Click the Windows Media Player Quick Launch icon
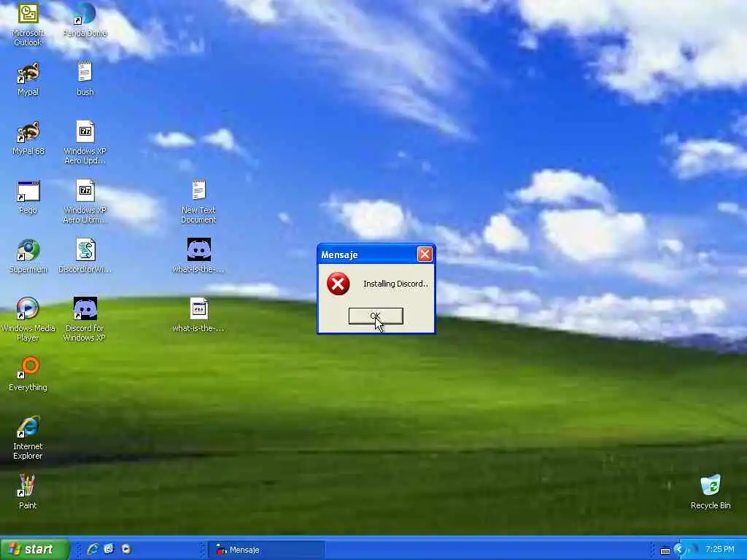The width and height of the screenshot is (747, 560). [x=125, y=549]
